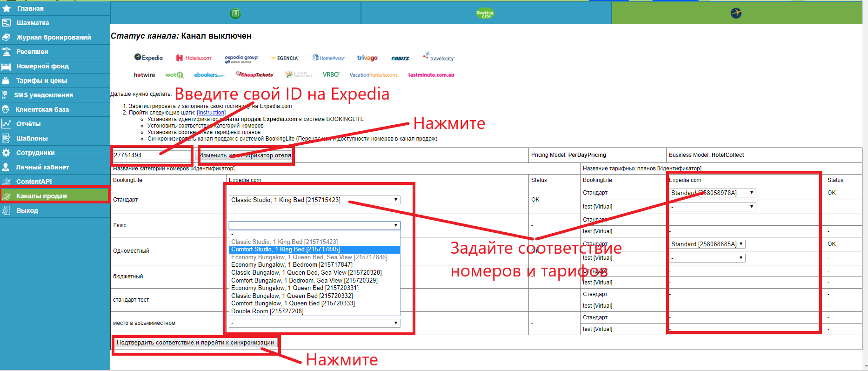The height and width of the screenshot is (371, 868).
Task: Click the trivago logo
Action: click(367, 58)
